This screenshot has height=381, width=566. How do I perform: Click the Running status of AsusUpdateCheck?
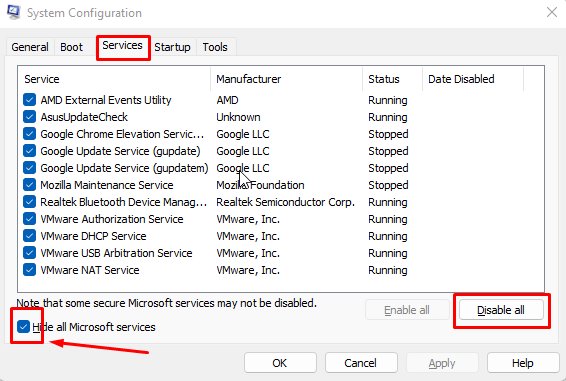(x=388, y=117)
